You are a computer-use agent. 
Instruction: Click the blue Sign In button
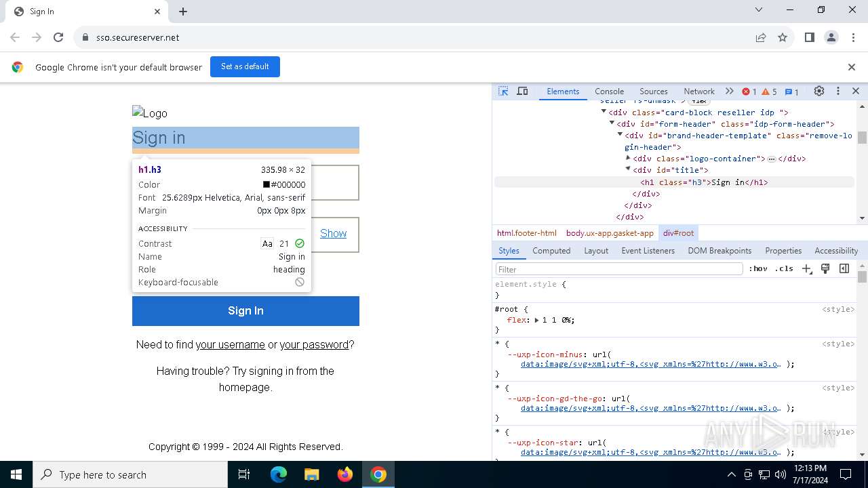(x=245, y=311)
